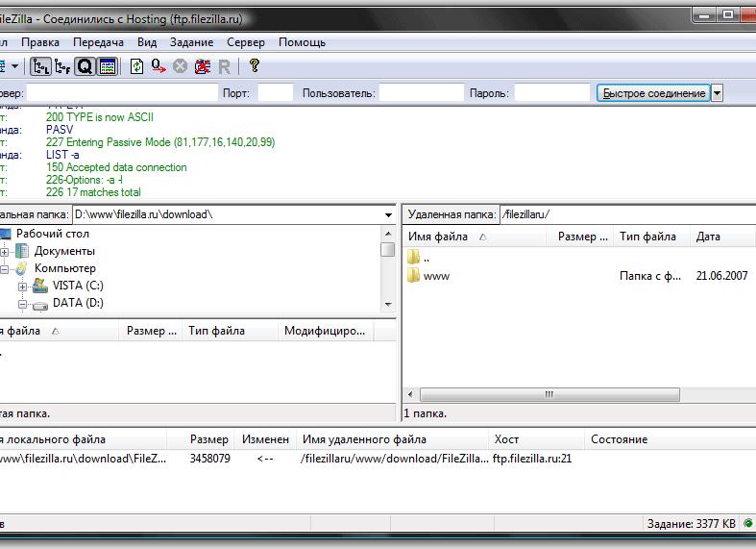Refresh the file and folder lists

click(x=137, y=66)
